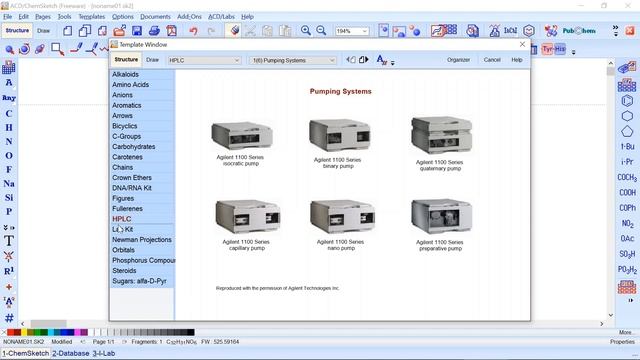Image resolution: width=640 pixels, height=360 pixels.
Task: Open the periodic table icon
Action: point(9,67)
